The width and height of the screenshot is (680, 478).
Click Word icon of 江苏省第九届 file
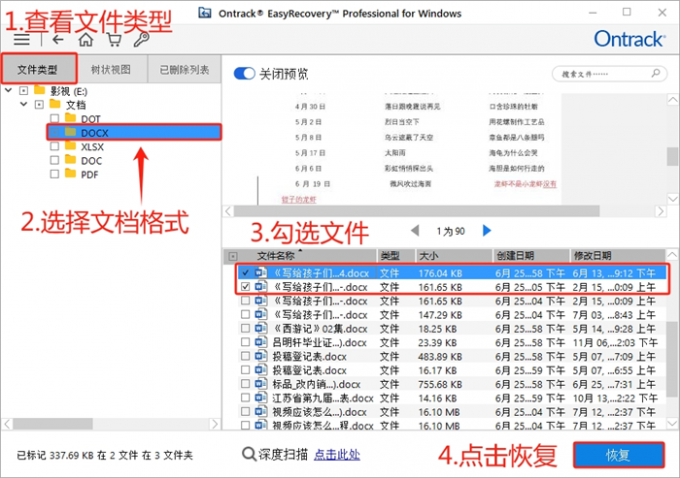261,398
